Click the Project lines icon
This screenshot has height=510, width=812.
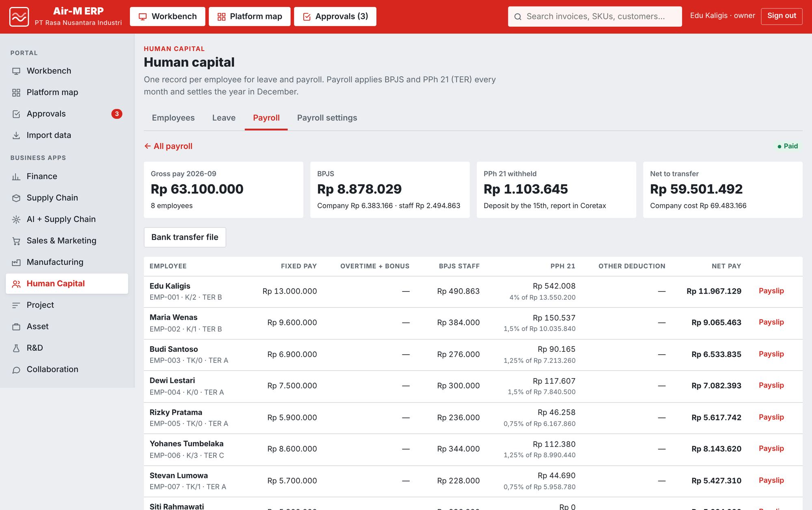coord(16,305)
